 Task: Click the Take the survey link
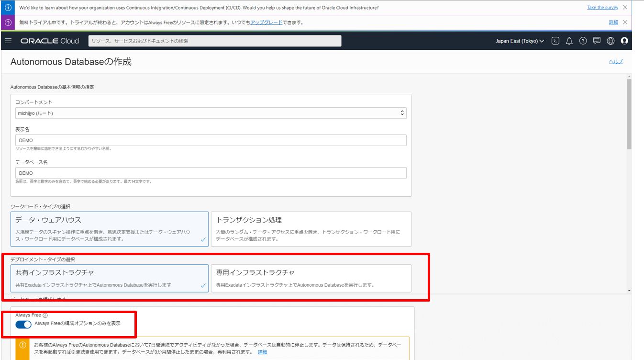click(x=602, y=7)
